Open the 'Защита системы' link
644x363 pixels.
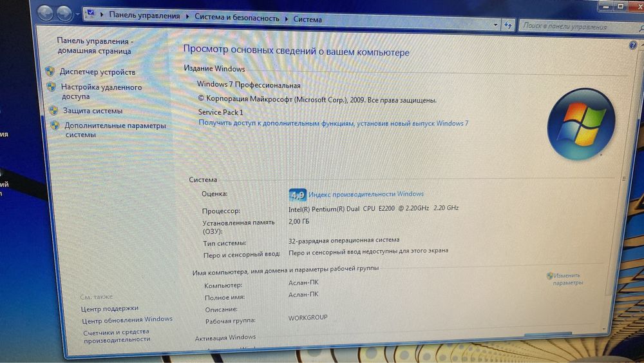(x=93, y=111)
